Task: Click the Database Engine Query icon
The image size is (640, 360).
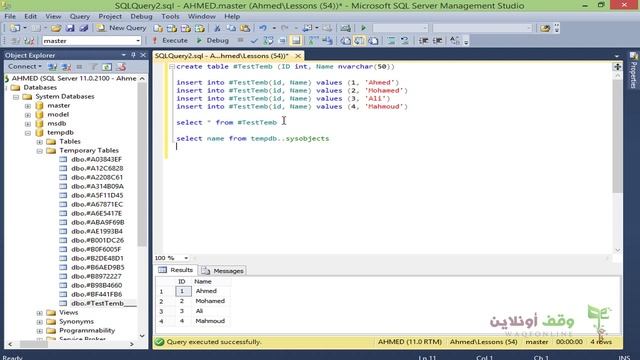Action: pos(158,28)
